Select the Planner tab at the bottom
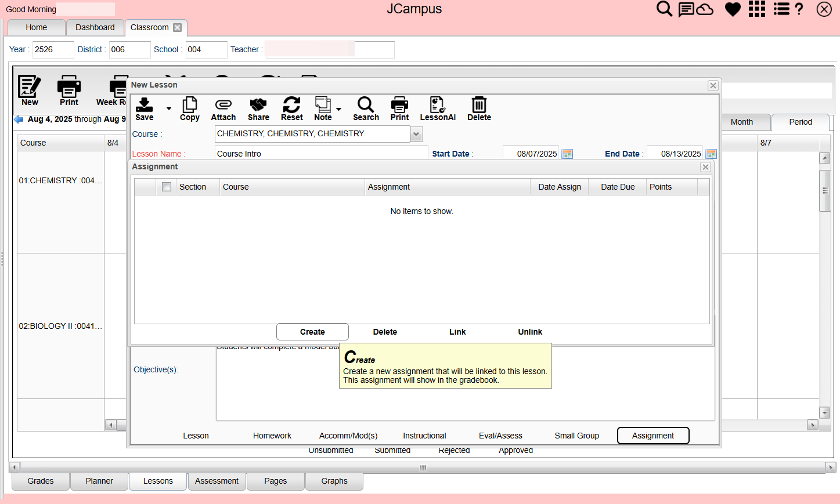Screen dimensions: 840x504 [99, 481]
